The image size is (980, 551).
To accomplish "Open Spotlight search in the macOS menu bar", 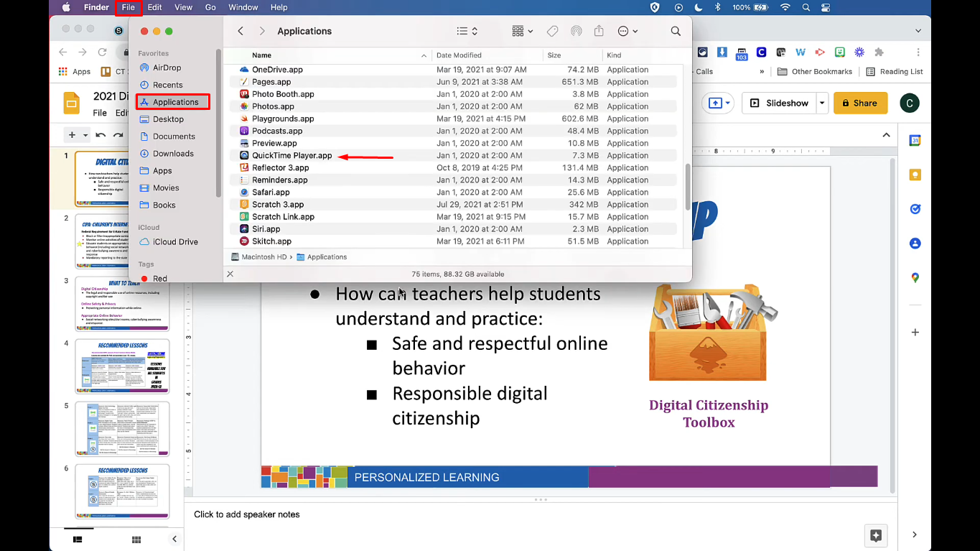I will tap(806, 7).
